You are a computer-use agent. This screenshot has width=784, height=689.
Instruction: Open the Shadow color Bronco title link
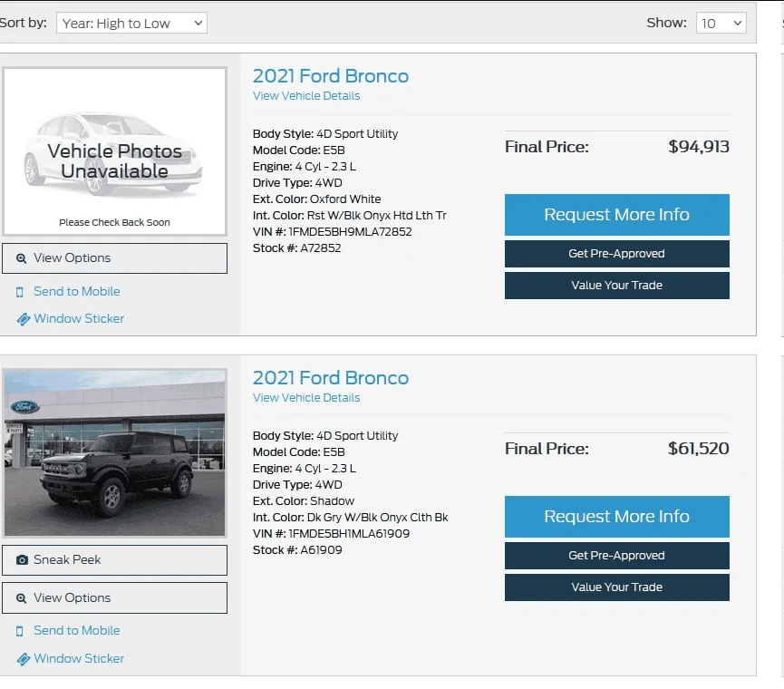(x=331, y=378)
